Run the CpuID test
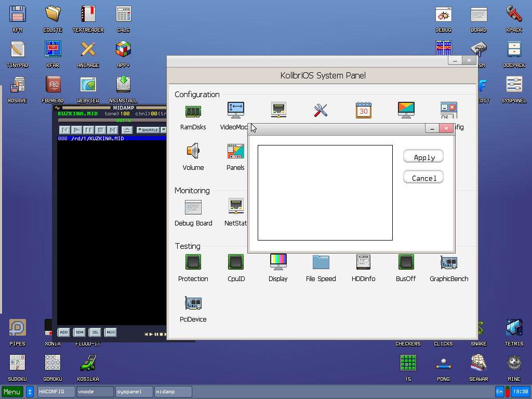Screen dimensions: 532x399 [x=236, y=262]
